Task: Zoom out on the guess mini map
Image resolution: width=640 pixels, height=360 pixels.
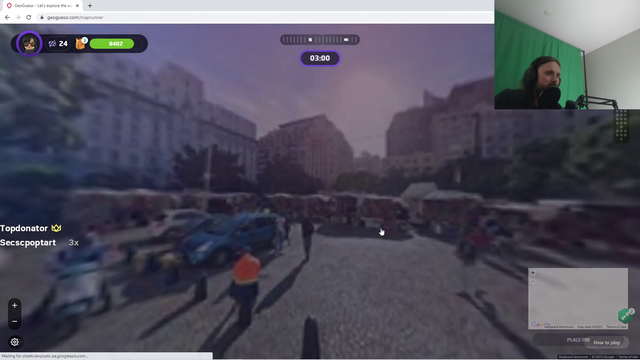Action: tap(533, 281)
